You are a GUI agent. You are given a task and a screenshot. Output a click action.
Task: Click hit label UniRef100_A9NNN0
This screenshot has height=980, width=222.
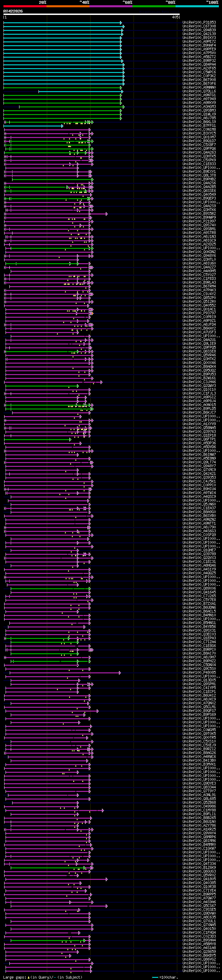click(199, 88)
